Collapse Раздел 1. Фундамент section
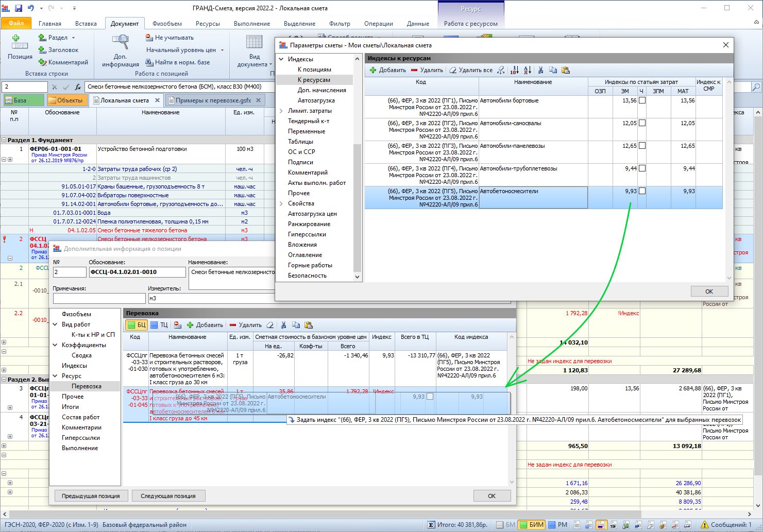 point(4,140)
